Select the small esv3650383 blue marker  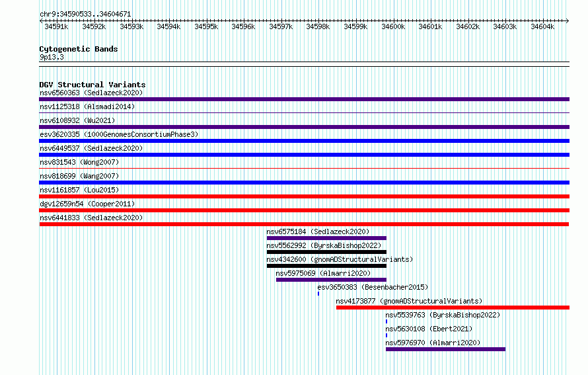[x=318, y=294]
